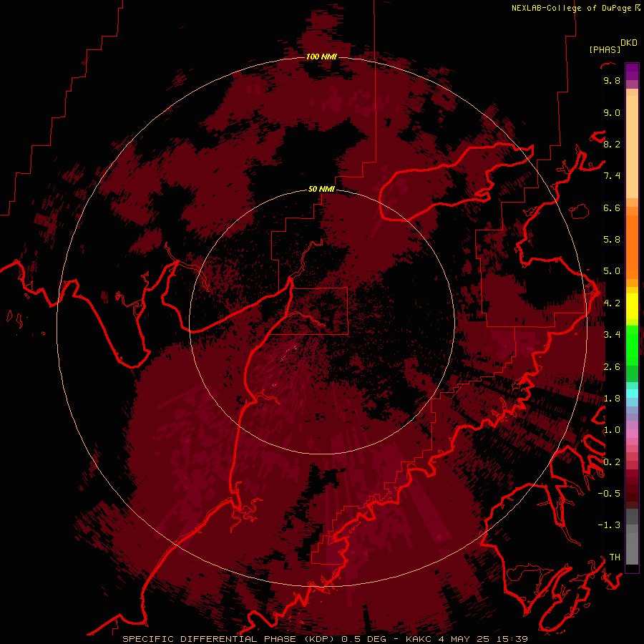Image resolution: width=644 pixels, height=644 pixels.
Task: Click the 100 NMI range ring label
Action: pyautogui.click(x=321, y=57)
